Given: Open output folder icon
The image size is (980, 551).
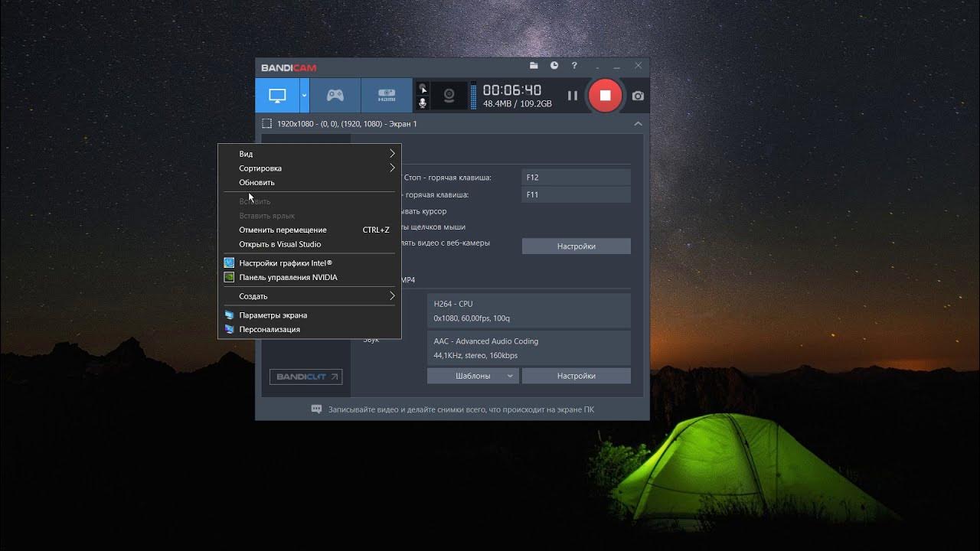Looking at the screenshot, I should coord(534,67).
